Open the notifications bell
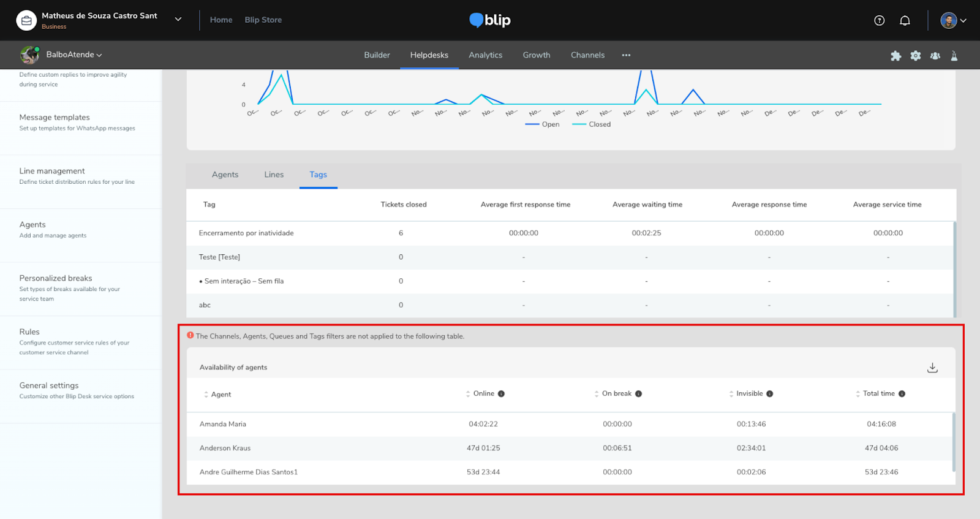The image size is (980, 519). [905, 20]
